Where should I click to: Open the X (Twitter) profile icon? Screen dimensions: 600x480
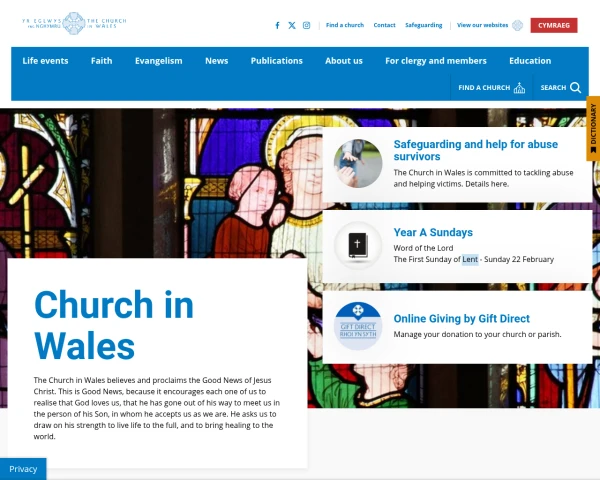292,25
